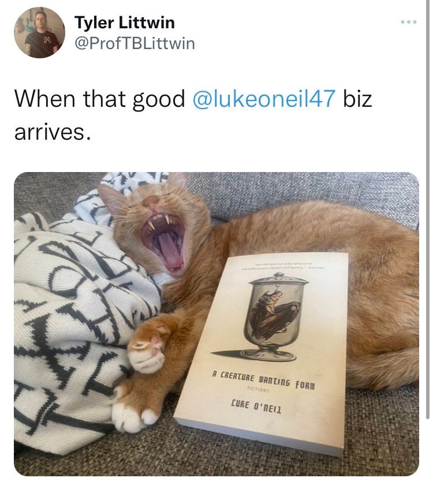
Task: Click the word "biz" in the tweet
Action: tap(357, 98)
